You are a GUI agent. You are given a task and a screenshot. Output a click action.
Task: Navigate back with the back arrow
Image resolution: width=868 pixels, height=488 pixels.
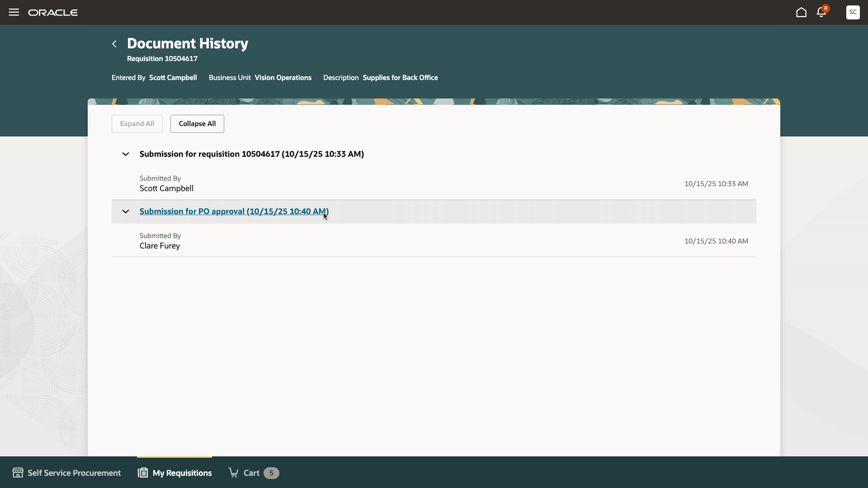pos(114,43)
